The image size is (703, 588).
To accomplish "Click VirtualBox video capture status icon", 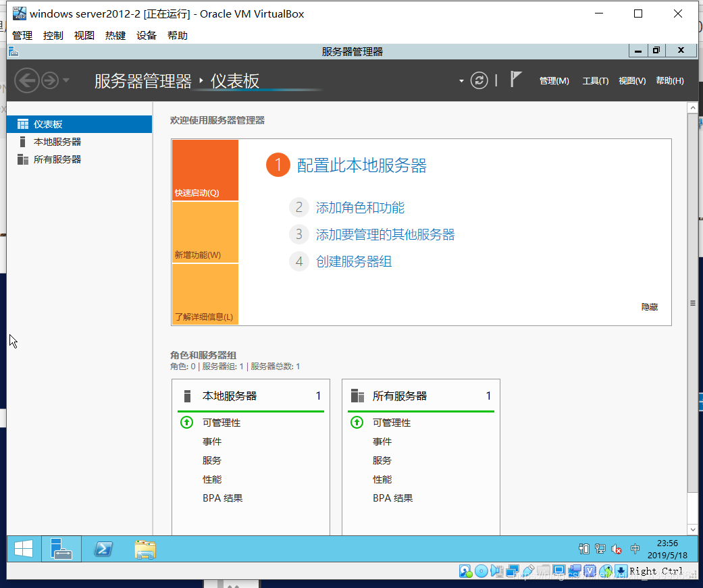I will (574, 571).
